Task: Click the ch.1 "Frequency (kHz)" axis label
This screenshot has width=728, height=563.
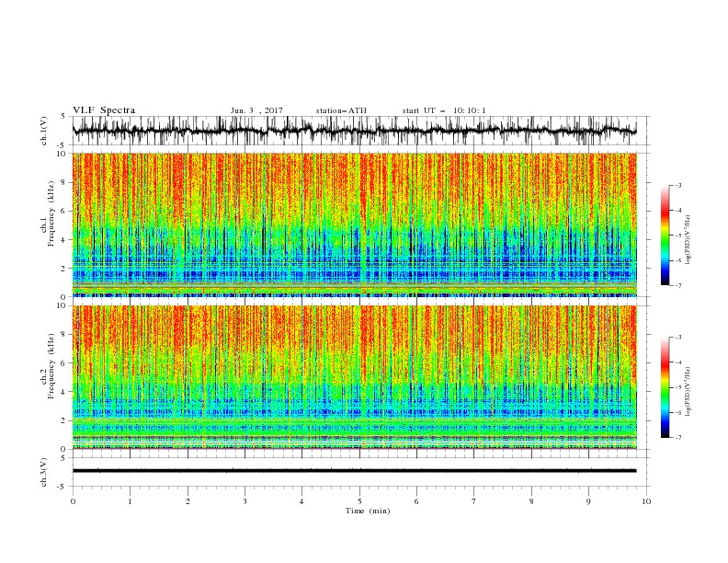Action: pyautogui.click(x=51, y=214)
